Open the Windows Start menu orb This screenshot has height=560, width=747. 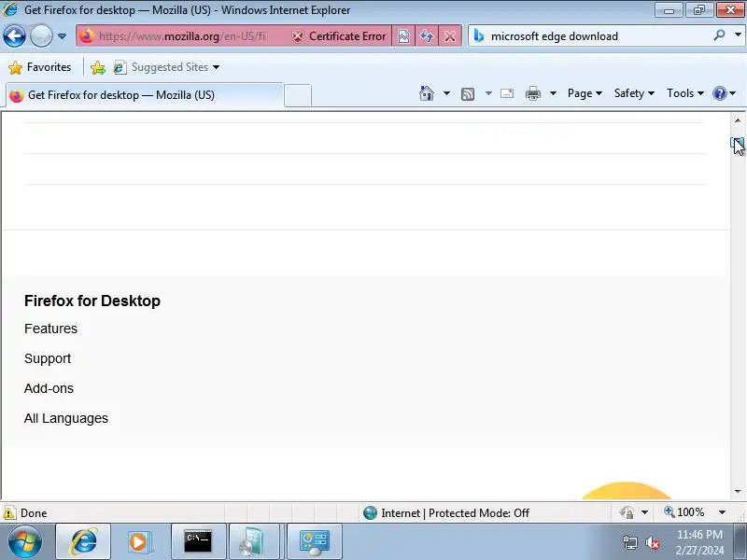[x=25, y=541]
